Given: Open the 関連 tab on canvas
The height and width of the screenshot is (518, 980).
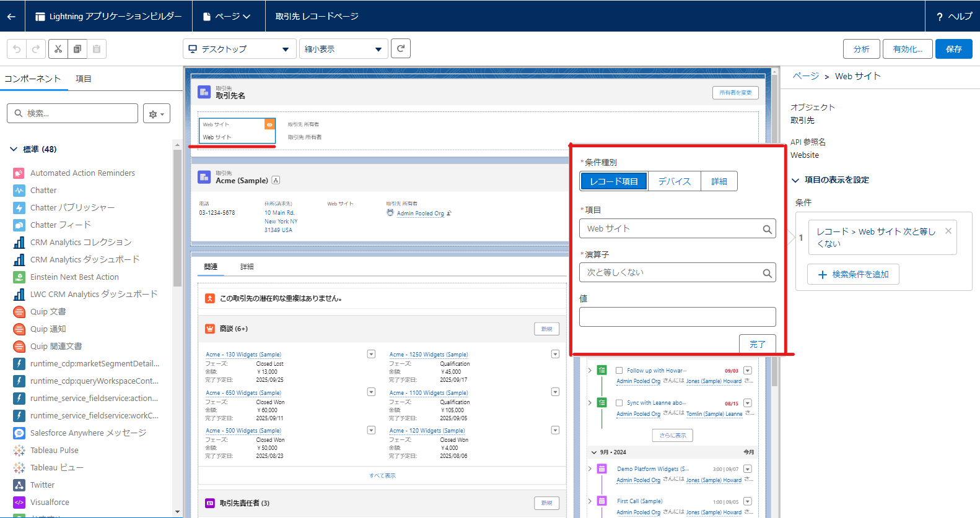Looking at the screenshot, I should [211, 267].
